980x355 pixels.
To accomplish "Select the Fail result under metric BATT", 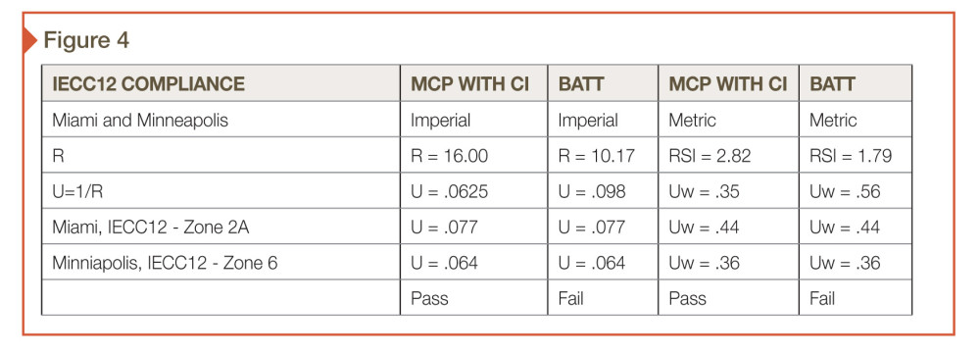I will click(822, 299).
